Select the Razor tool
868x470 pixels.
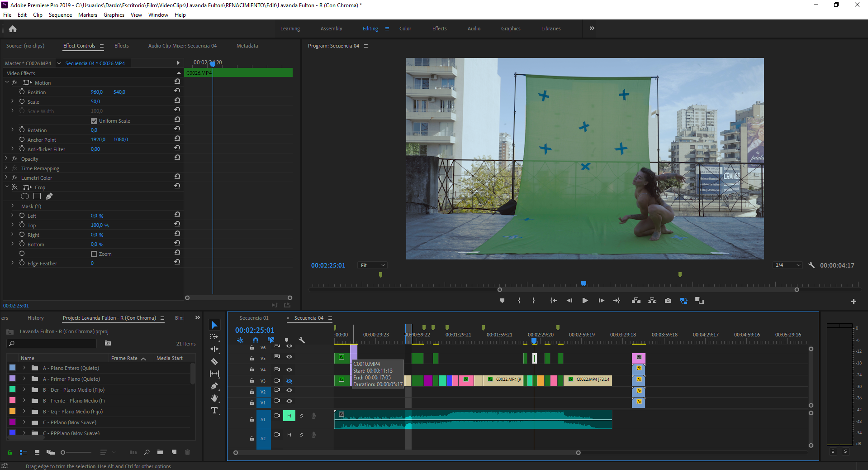(x=214, y=362)
